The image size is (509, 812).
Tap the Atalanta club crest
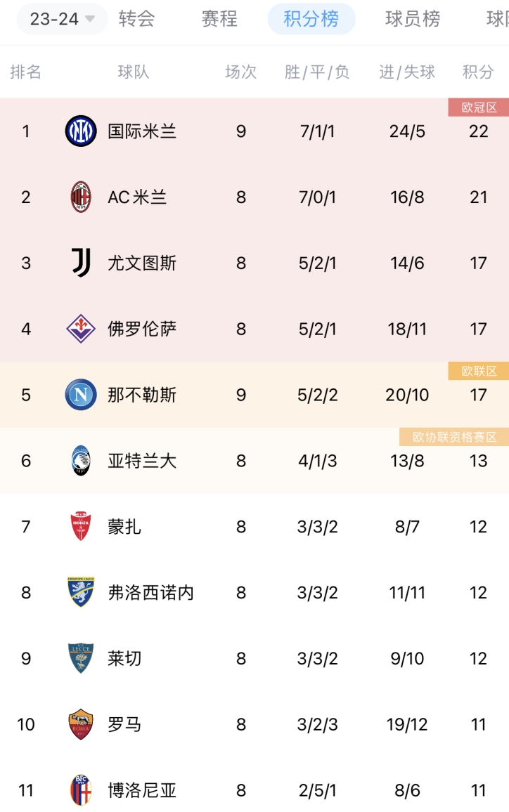tap(81, 460)
